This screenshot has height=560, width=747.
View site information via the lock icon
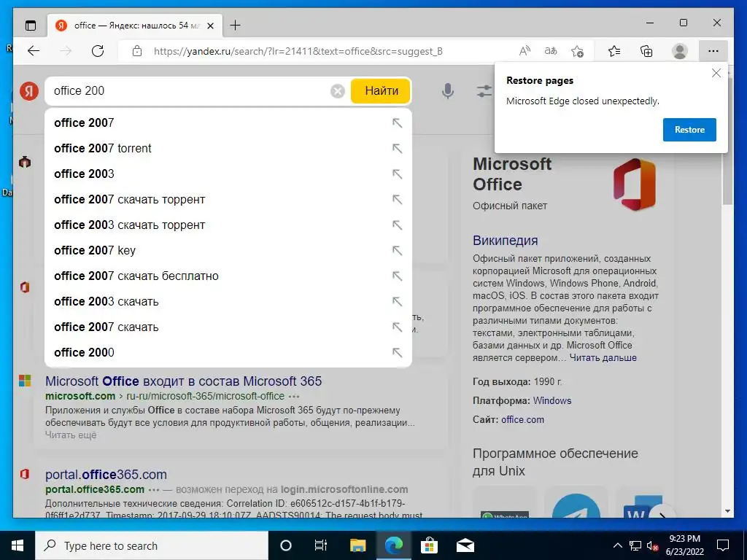tap(137, 51)
